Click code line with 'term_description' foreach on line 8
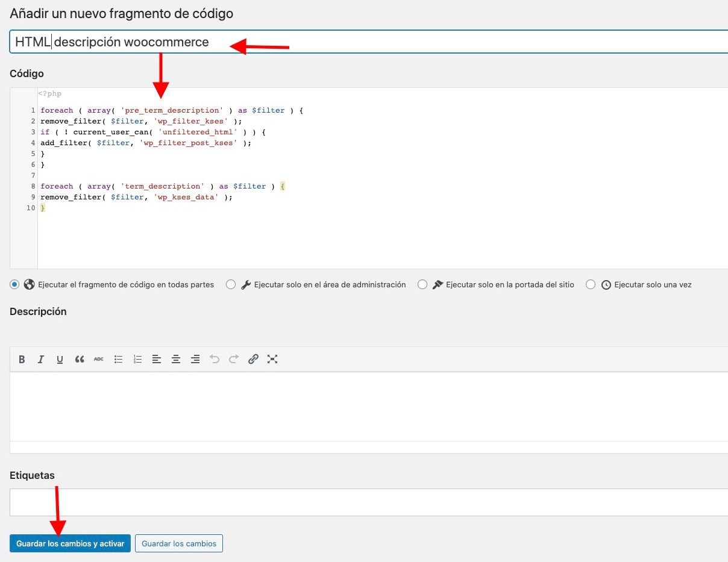This screenshot has height=562, width=728. (163, 186)
